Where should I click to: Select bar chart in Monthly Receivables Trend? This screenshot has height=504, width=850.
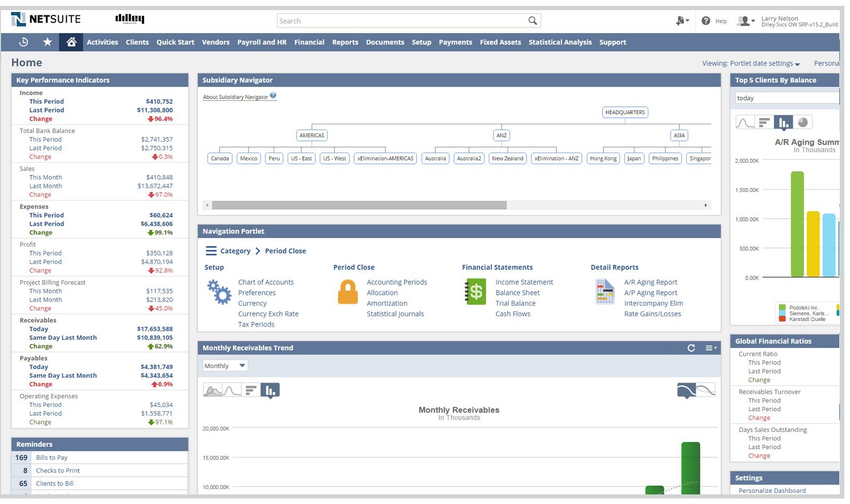251,391
